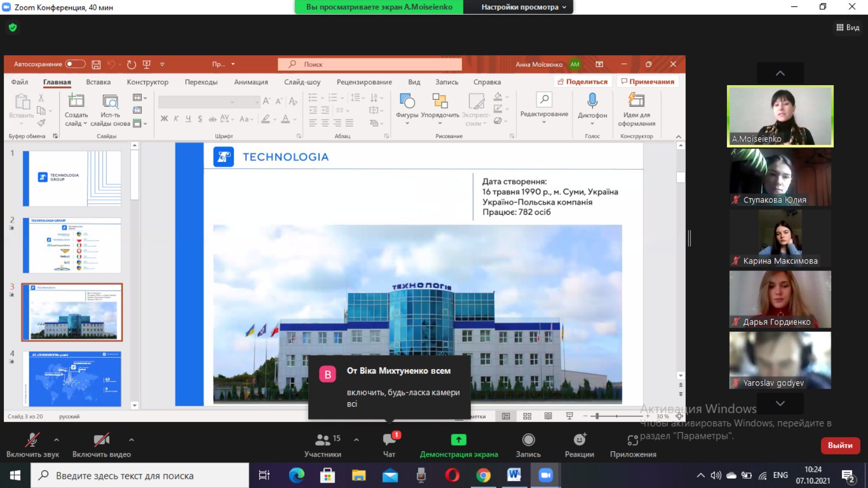Toggle italic К formatting

pos(176,119)
